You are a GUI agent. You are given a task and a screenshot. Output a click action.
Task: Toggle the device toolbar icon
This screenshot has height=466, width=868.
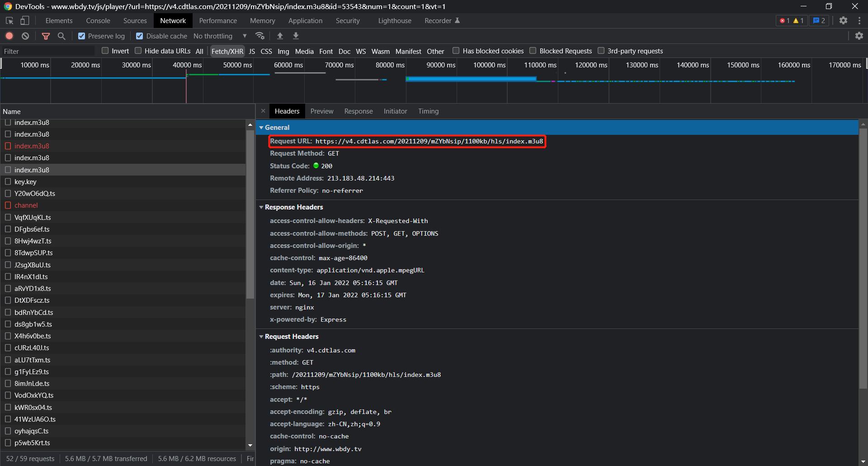(25, 21)
